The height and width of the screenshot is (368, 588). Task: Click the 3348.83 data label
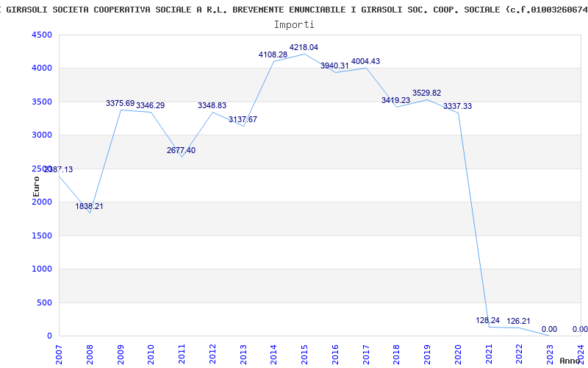coord(212,105)
